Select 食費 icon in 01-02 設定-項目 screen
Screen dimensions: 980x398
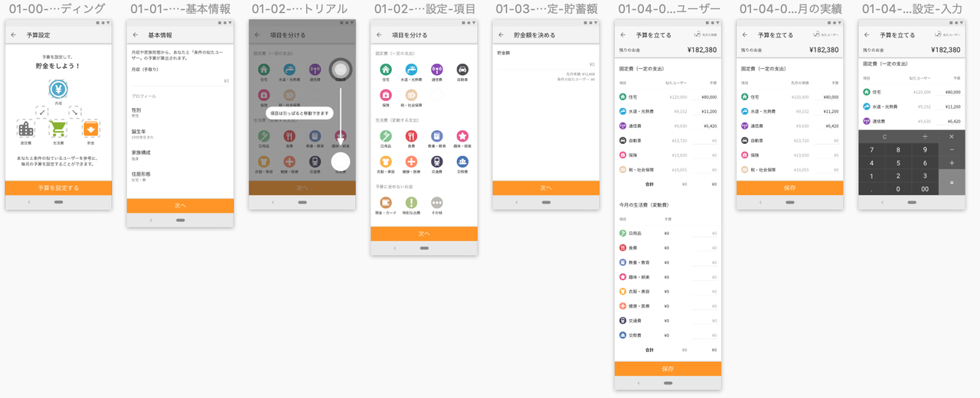coord(411,136)
